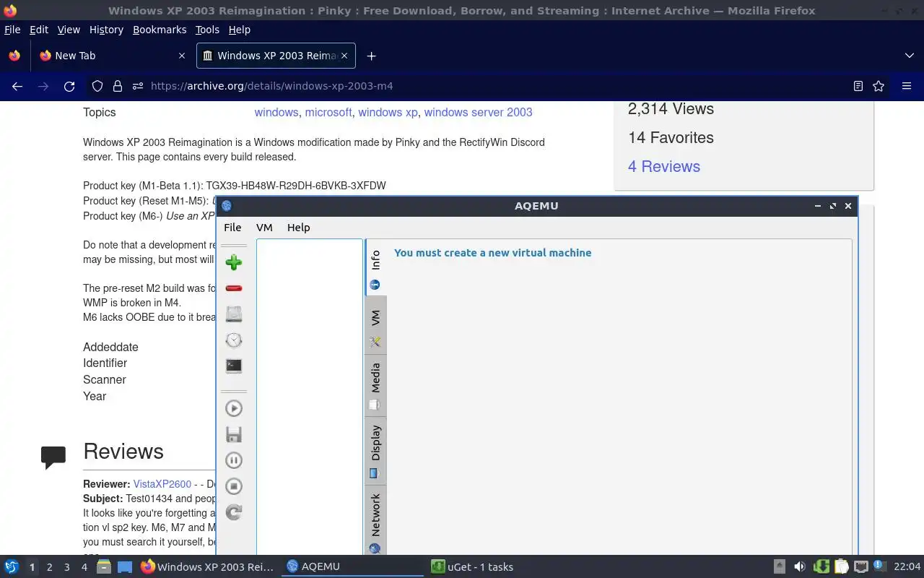Open Firefox Bookmarks menu
The image size is (924, 578).
tap(160, 30)
